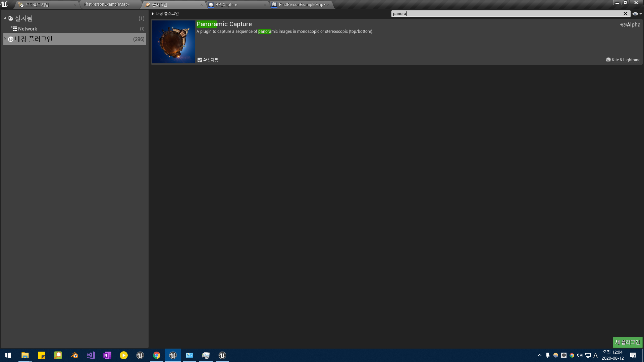Open the last Unreal Engine taskbar icon
Viewport: 644px width, 362px height.
[x=222, y=355]
